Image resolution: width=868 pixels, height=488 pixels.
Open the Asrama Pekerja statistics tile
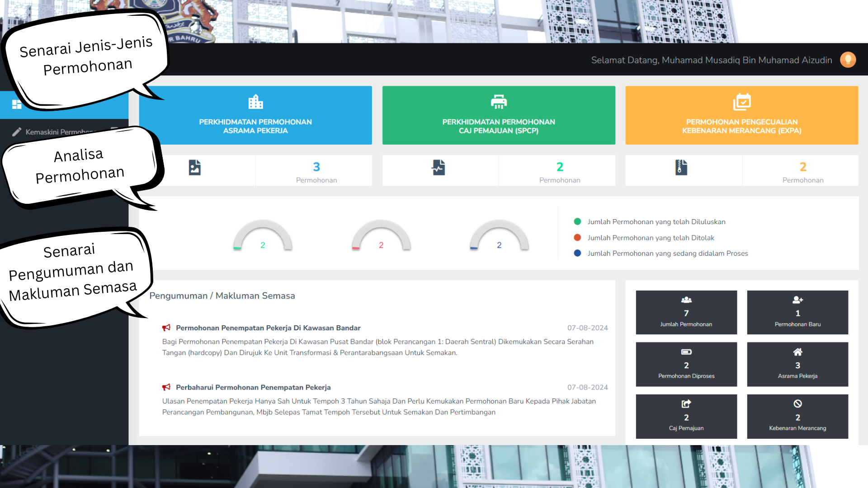797,364
